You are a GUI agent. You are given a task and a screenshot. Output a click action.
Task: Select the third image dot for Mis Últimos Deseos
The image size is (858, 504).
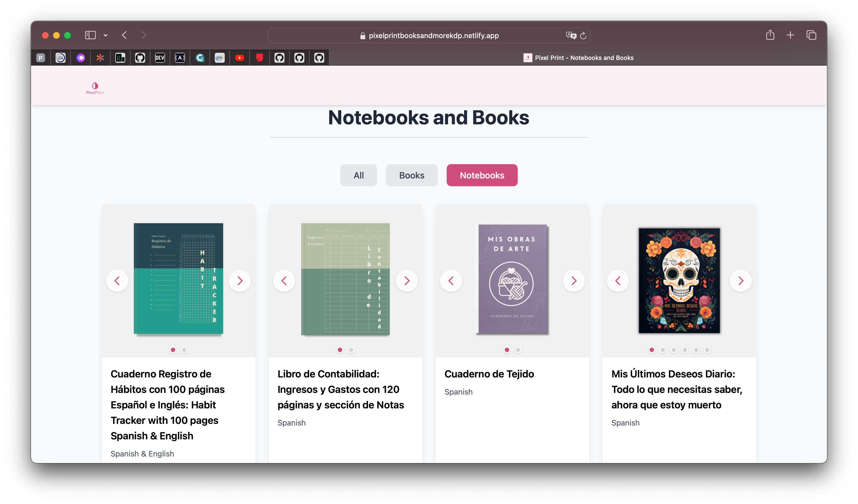(674, 350)
